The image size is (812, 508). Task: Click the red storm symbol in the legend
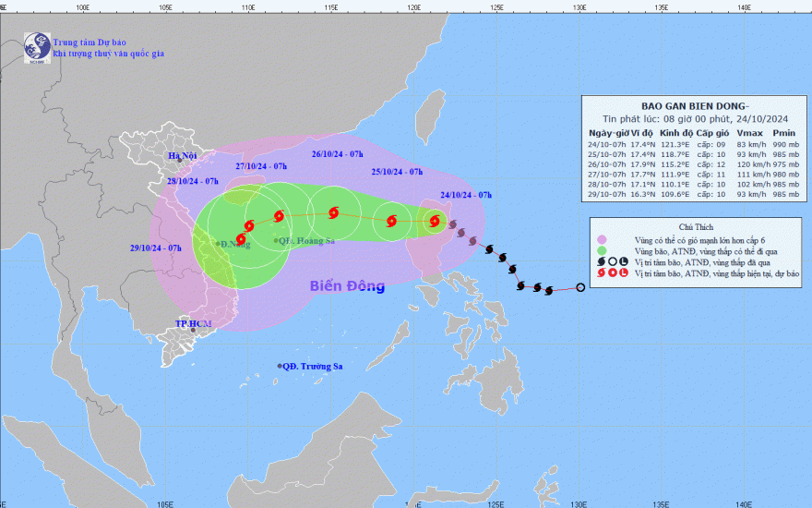pos(602,273)
